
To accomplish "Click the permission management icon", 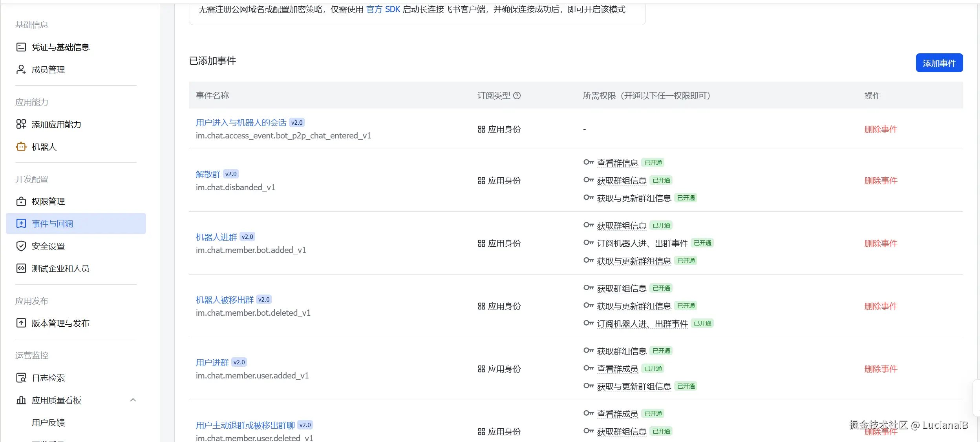I will point(21,201).
